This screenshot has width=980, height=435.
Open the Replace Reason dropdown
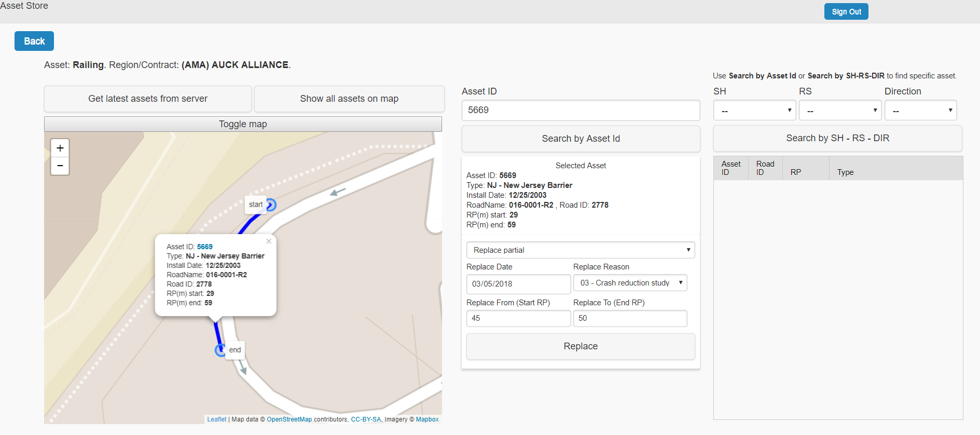click(x=630, y=283)
